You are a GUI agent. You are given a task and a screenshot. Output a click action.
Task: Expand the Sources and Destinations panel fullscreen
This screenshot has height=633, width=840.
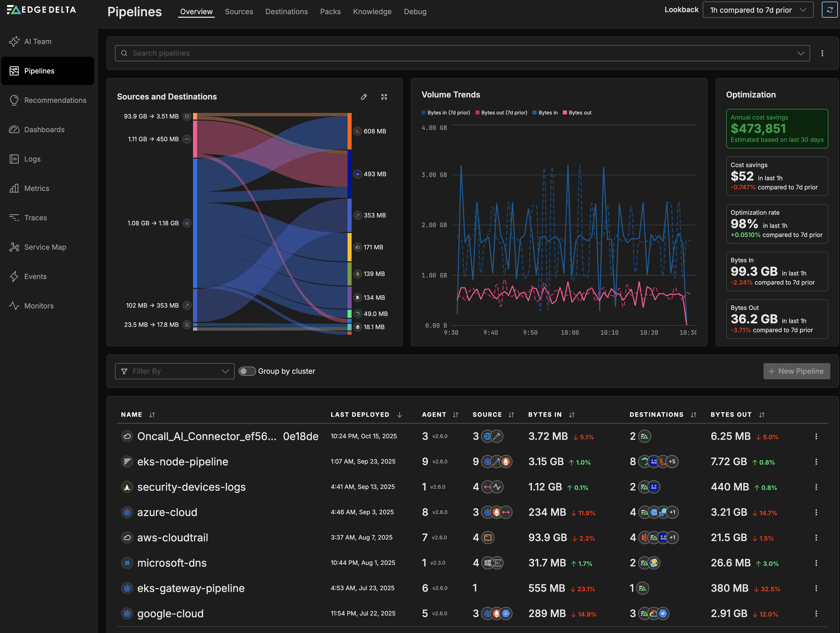coord(384,97)
